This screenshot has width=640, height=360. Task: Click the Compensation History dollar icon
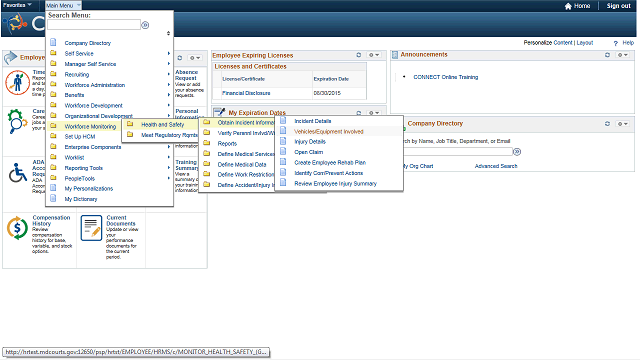click(x=18, y=227)
